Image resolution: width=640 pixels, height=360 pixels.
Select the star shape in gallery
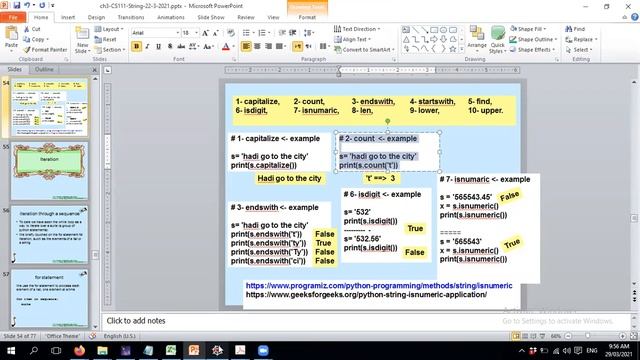453,49
